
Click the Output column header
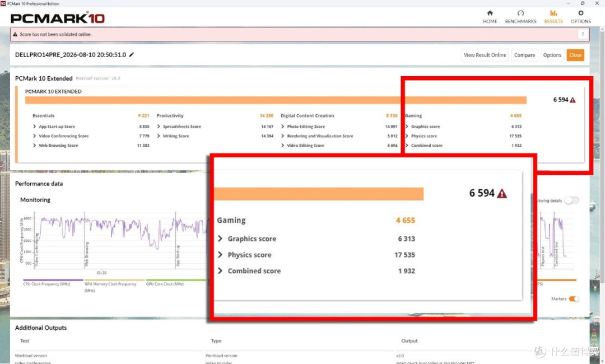click(x=409, y=341)
